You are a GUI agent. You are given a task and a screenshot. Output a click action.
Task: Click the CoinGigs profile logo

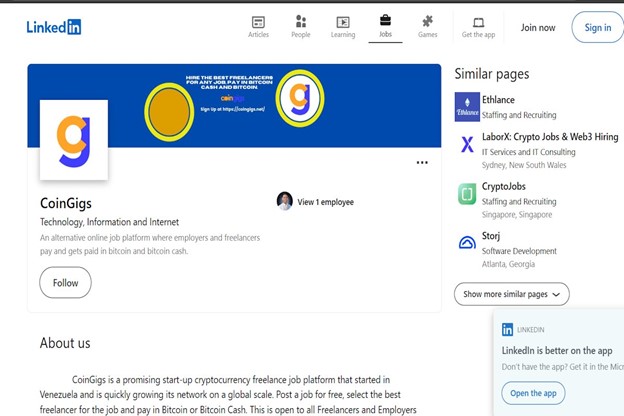[74, 140]
